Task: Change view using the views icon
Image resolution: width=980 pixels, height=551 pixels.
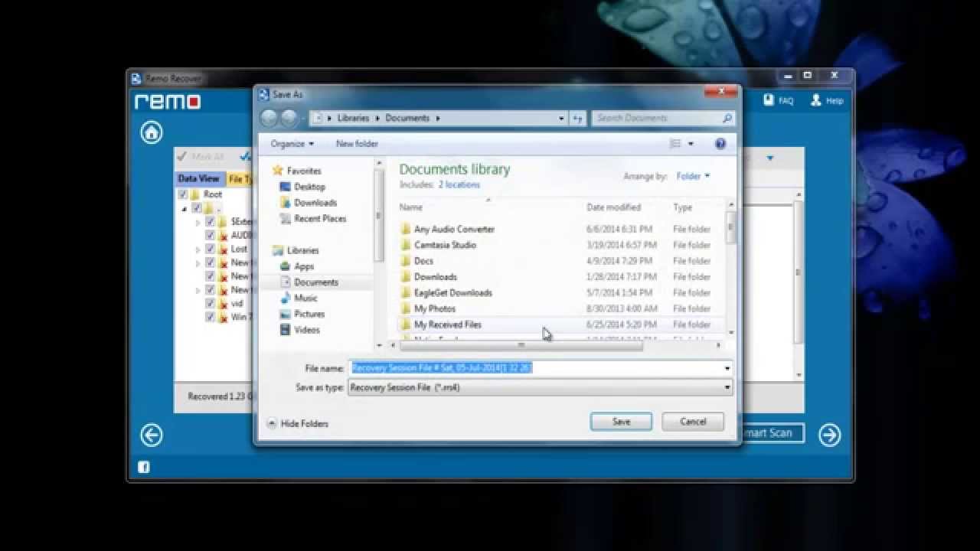Action: point(675,144)
